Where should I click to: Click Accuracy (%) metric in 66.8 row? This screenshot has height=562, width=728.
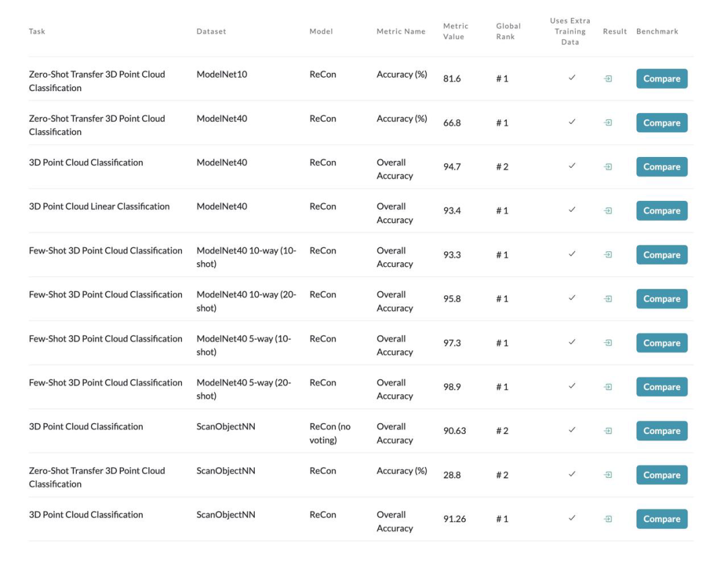click(402, 119)
